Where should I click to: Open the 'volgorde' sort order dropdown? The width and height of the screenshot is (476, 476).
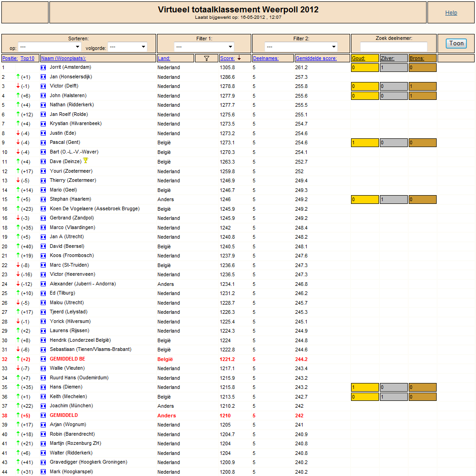pos(128,47)
